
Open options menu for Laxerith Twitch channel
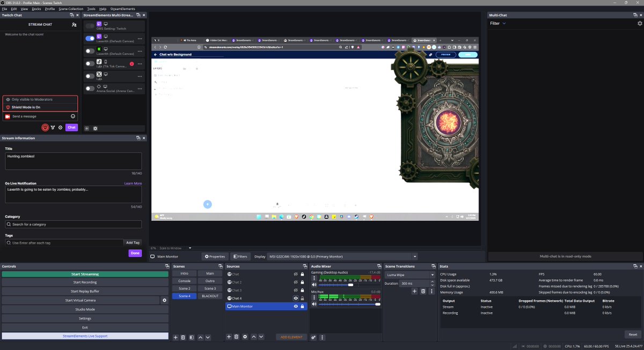coord(140,39)
